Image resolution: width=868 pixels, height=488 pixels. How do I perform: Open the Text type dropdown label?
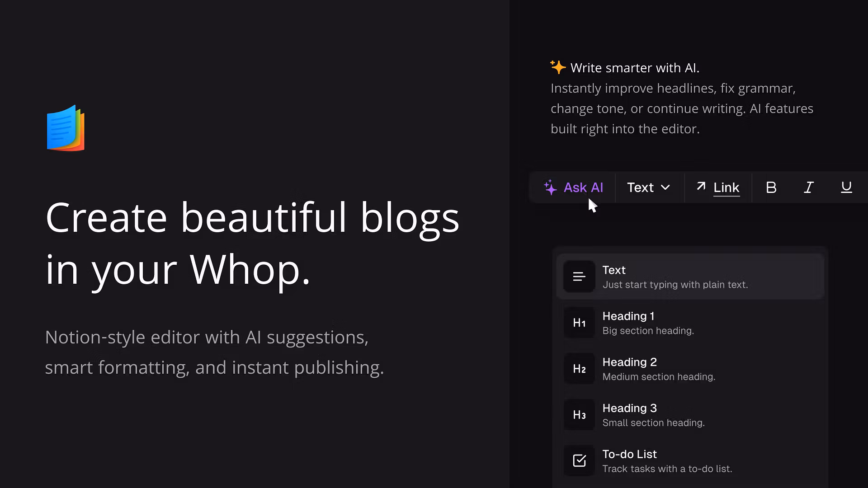pyautogui.click(x=640, y=188)
